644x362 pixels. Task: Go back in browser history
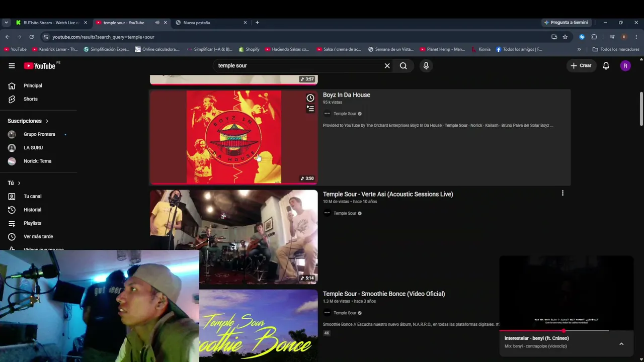(x=7, y=37)
